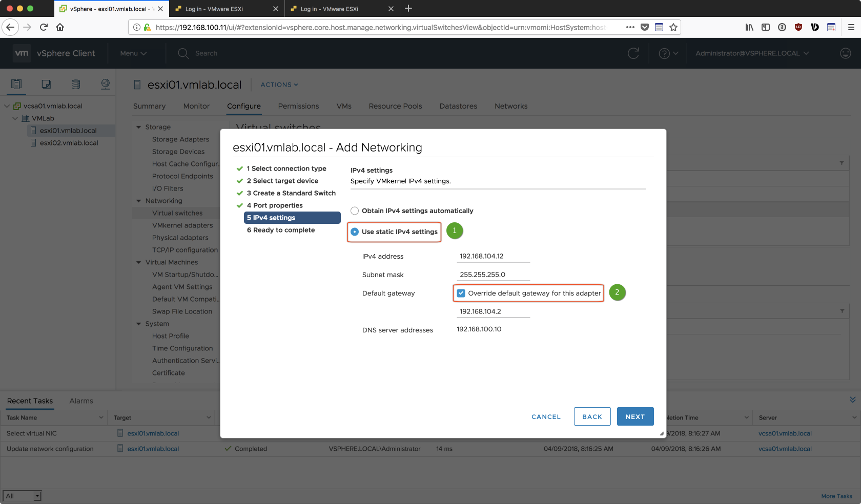
Task: Switch to the Datastores tab
Action: tap(458, 106)
